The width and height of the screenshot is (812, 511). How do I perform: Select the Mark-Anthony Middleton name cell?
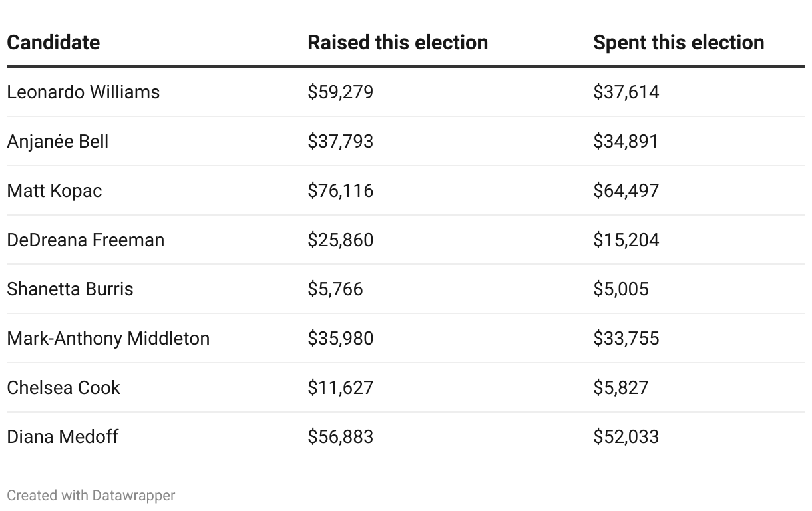pyautogui.click(x=108, y=338)
